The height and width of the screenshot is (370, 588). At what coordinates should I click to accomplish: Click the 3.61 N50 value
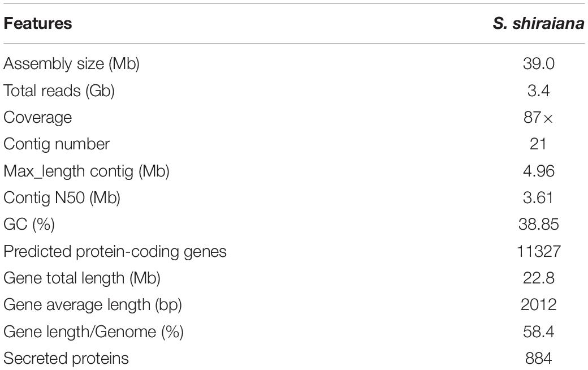click(538, 198)
